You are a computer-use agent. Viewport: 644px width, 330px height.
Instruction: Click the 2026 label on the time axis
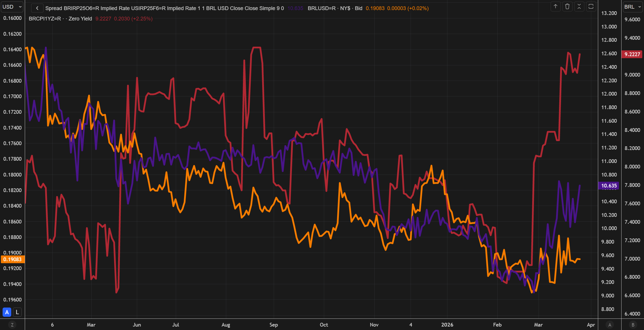(x=447, y=325)
